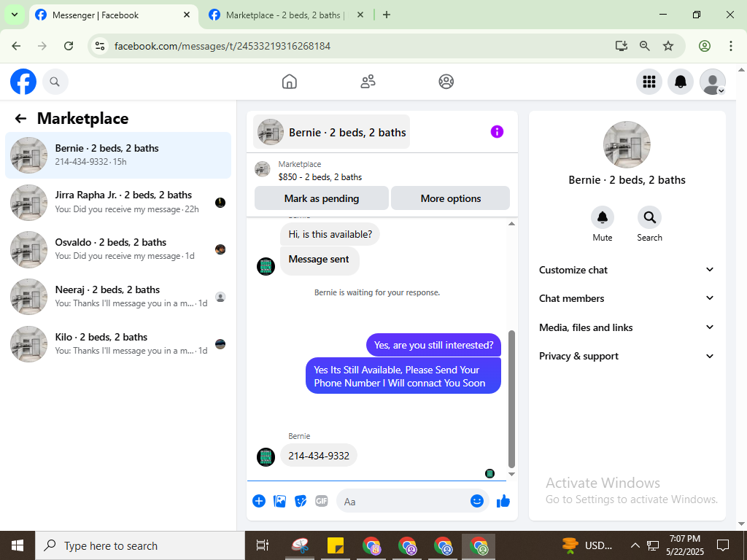The width and height of the screenshot is (747, 560).
Task: Click the purple conversation information icon
Action: coord(497,132)
